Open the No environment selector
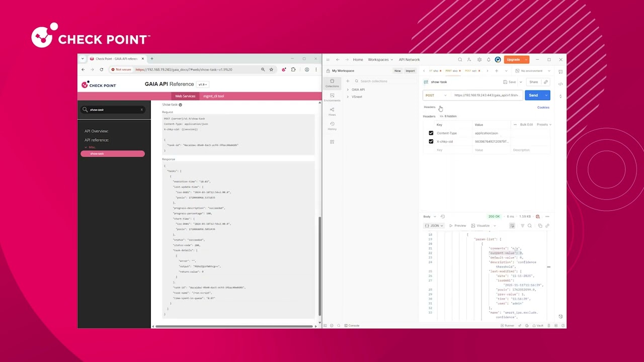The width and height of the screenshot is (644, 362). [x=533, y=71]
